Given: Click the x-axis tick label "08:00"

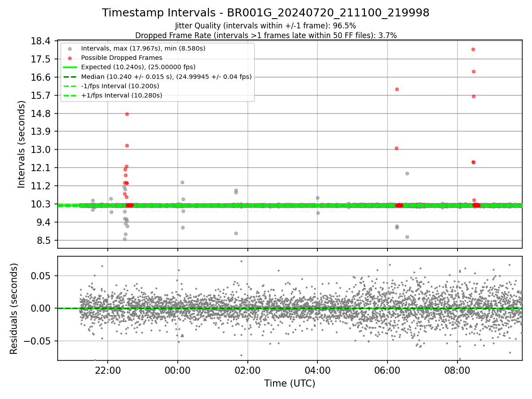Looking at the screenshot, I should point(458,370).
